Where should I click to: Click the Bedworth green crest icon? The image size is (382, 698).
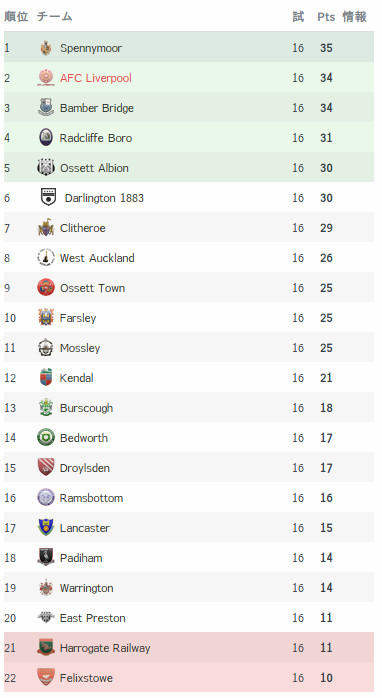tap(46, 438)
